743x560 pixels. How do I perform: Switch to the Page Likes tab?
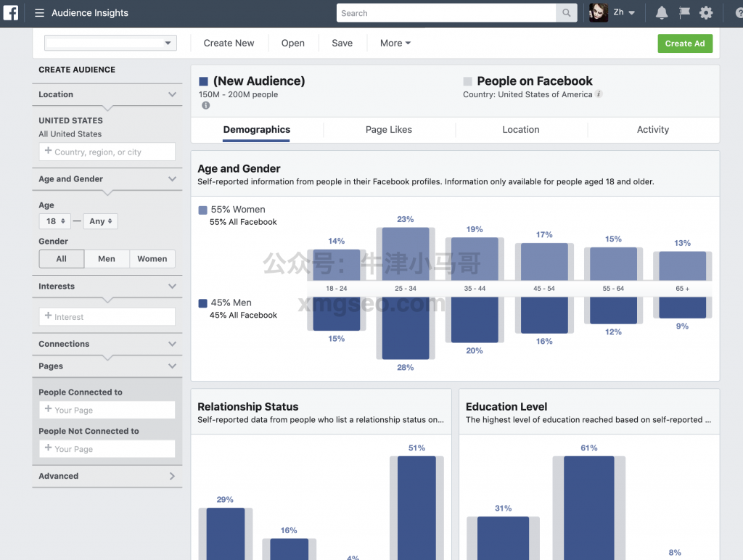(x=389, y=130)
